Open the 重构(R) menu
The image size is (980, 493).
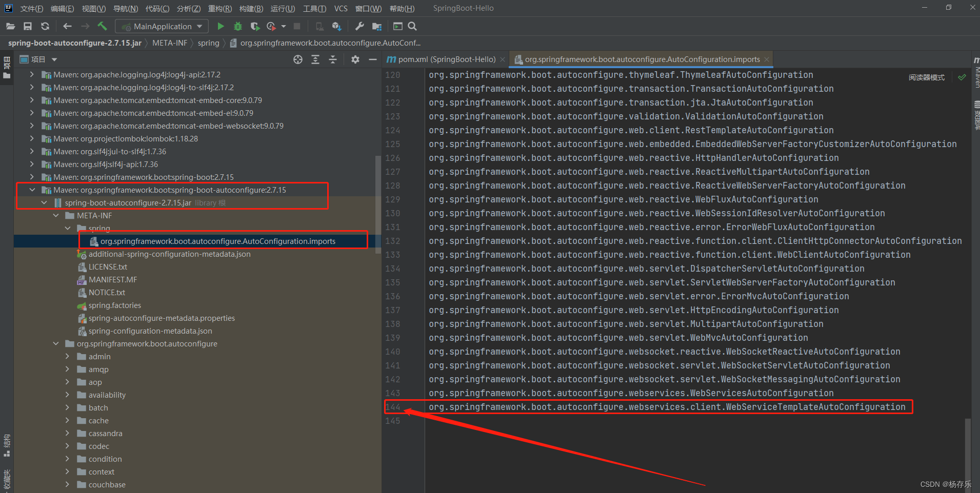[220, 8]
